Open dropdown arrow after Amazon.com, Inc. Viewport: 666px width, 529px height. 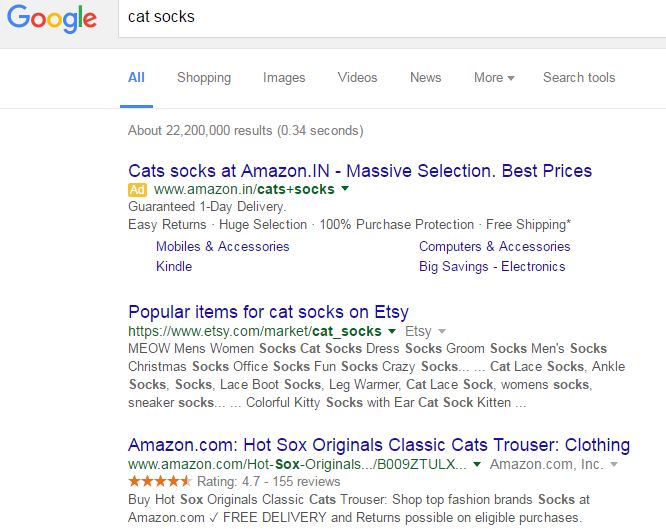tap(614, 465)
